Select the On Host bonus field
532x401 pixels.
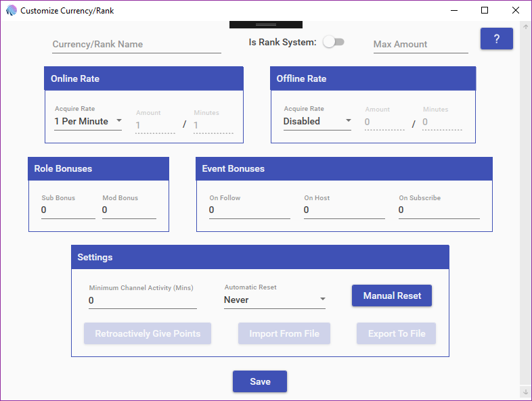click(x=344, y=210)
